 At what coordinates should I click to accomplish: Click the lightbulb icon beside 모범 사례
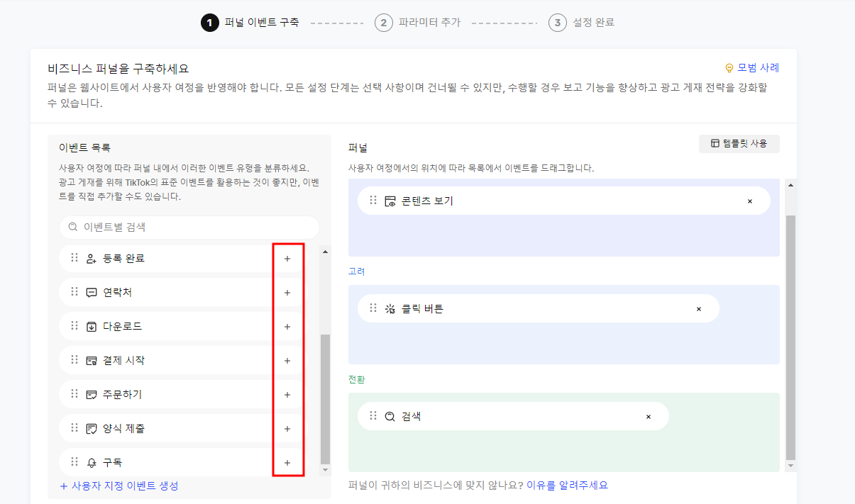[x=728, y=68]
